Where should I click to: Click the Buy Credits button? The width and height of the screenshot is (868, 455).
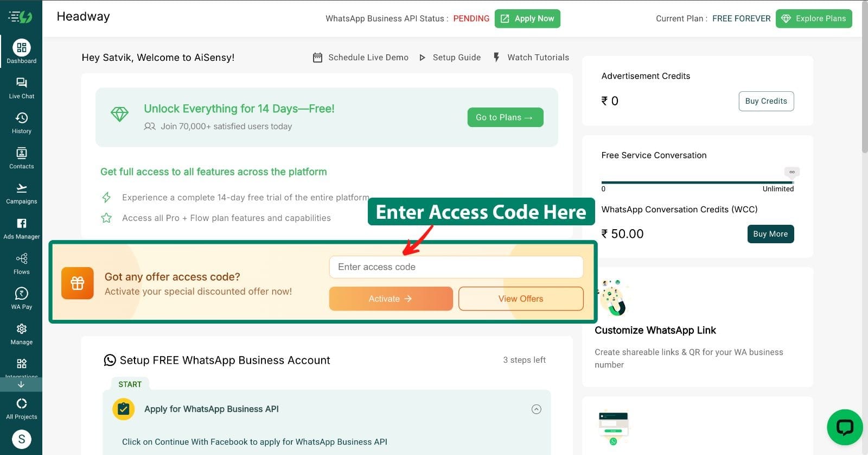(x=766, y=101)
